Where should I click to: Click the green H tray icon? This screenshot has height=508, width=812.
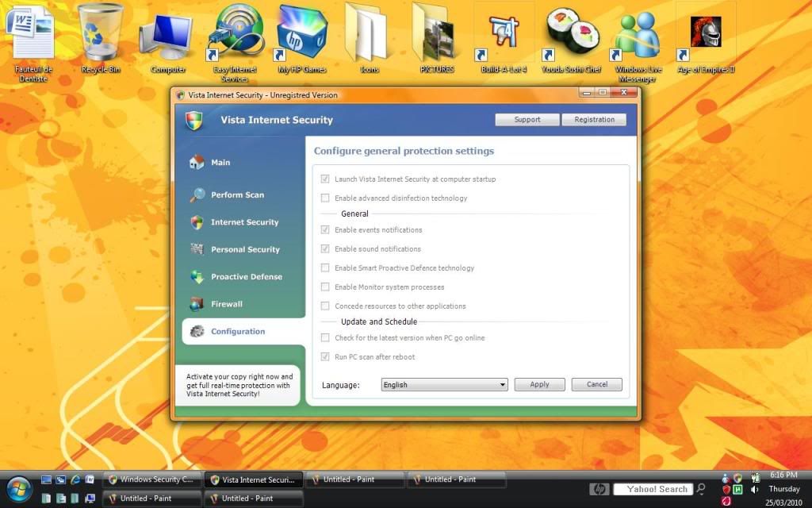(x=738, y=489)
